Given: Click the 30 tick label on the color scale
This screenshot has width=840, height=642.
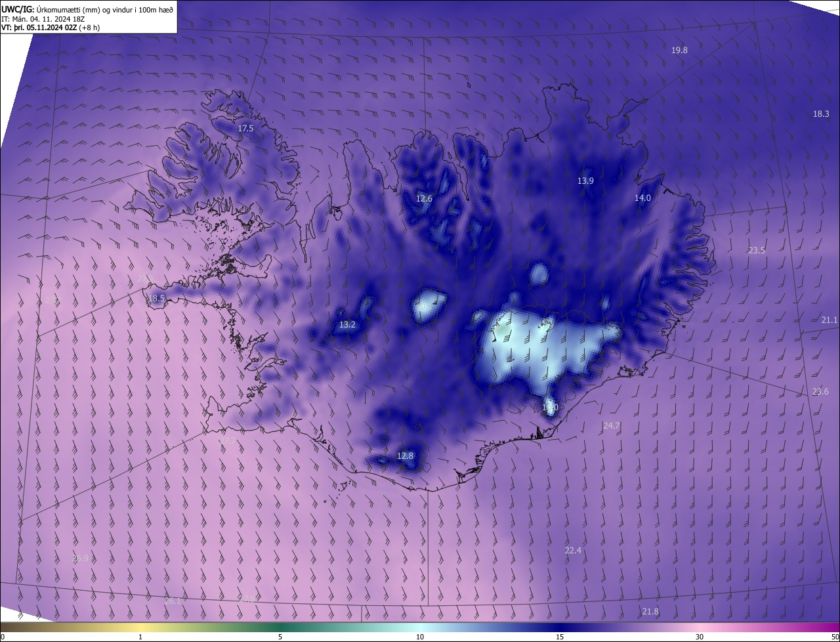Looking at the screenshot, I should (x=700, y=637).
